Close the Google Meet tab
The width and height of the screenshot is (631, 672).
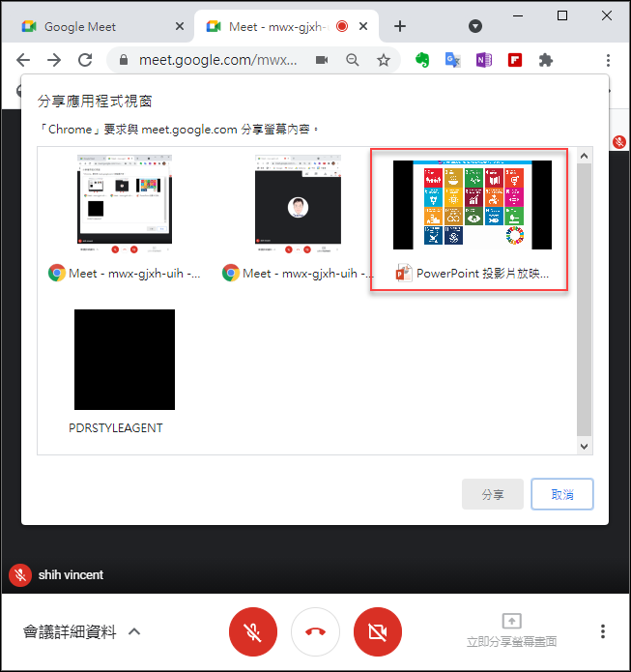click(x=180, y=26)
